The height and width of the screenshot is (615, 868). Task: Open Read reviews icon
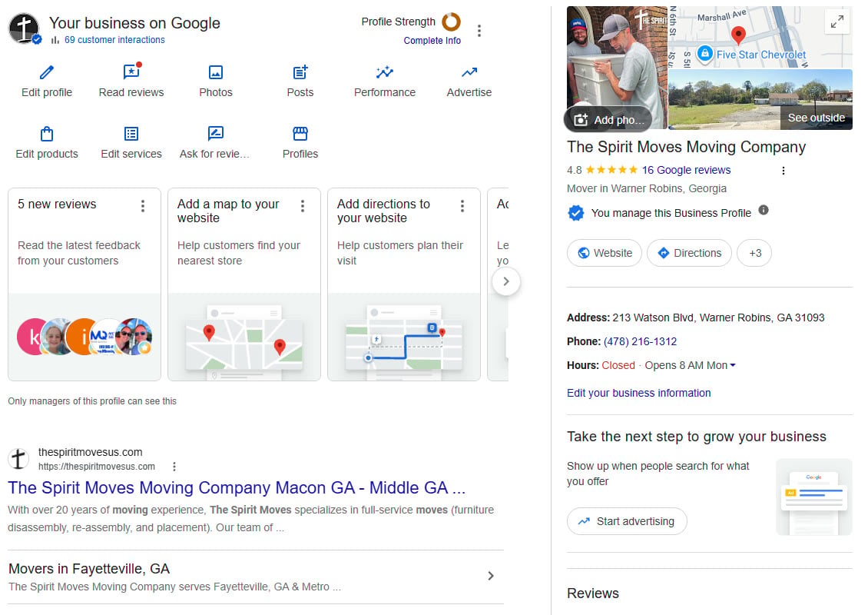pyautogui.click(x=132, y=71)
